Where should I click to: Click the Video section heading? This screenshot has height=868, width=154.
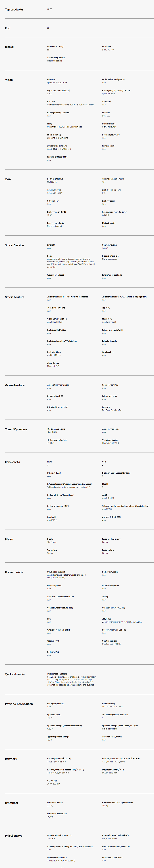point(9,80)
